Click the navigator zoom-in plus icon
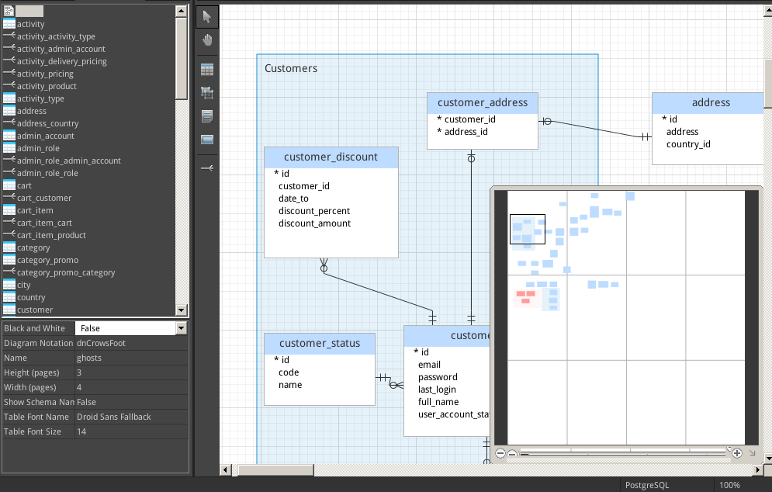 (737, 453)
